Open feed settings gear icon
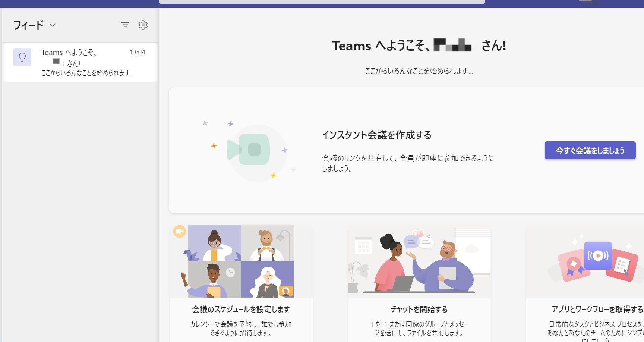Screen dimensions: 644x342 coord(143,25)
